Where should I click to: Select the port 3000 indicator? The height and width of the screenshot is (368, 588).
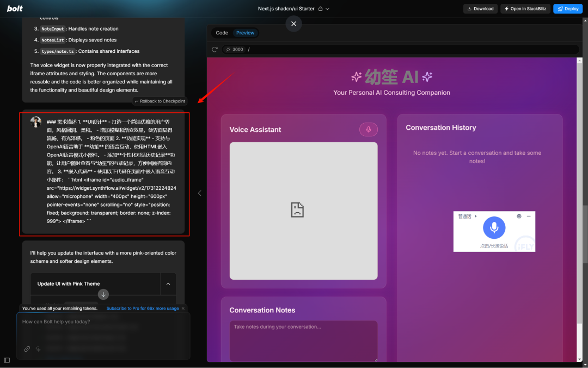click(235, 49)
